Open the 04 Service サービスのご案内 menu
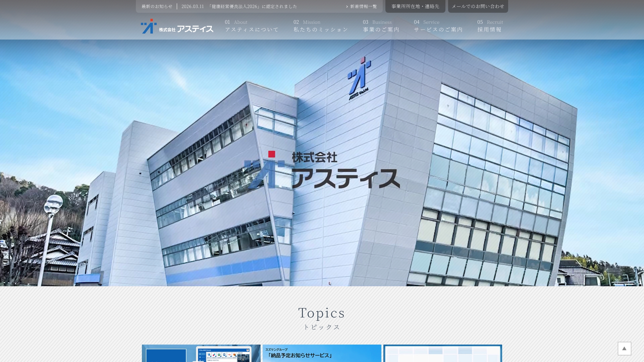The width and height of the screenshot is (644, 362). tap(438, 26)
